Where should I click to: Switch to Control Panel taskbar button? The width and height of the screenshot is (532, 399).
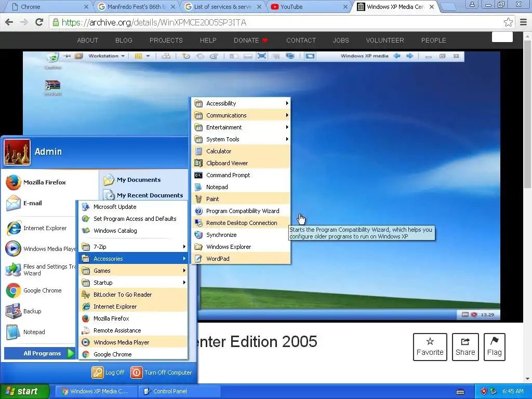179,391
